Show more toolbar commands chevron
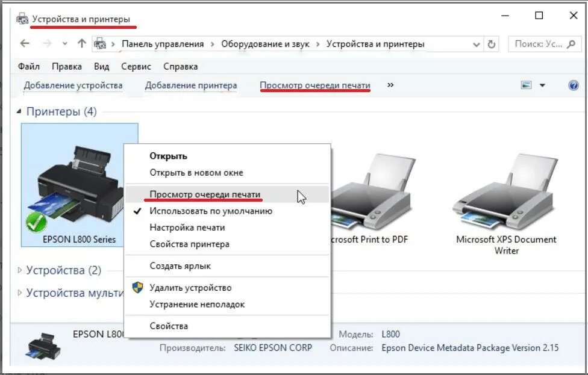The width and height of the screenshot is (588, 375). [x=390, y=85]
